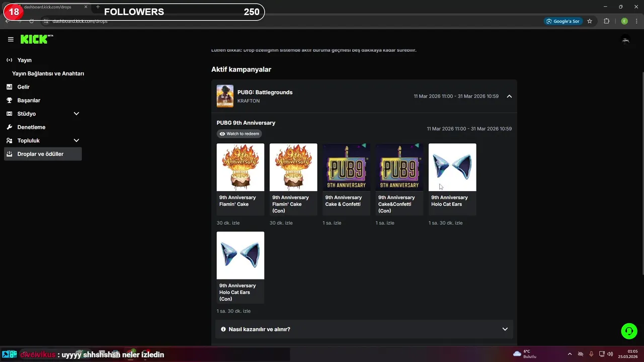The image size is (644, 362).
Task: Click the '9th Anniversary Cake & Confetti' label
Action: (x=344, y=201)
